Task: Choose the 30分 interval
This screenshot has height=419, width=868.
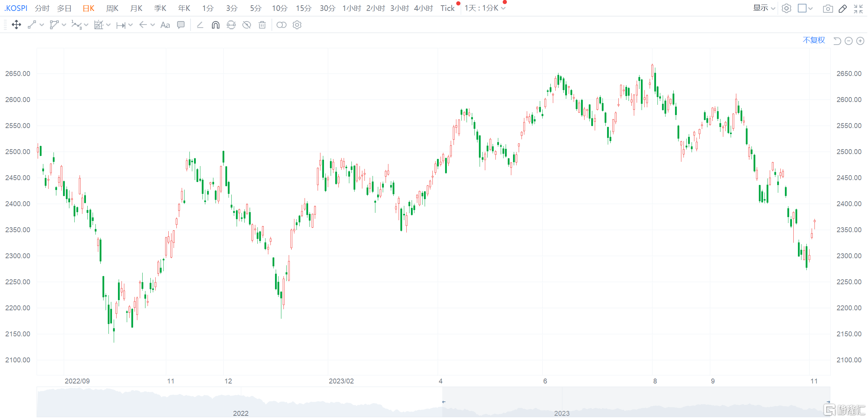Action: click(327, 8)
